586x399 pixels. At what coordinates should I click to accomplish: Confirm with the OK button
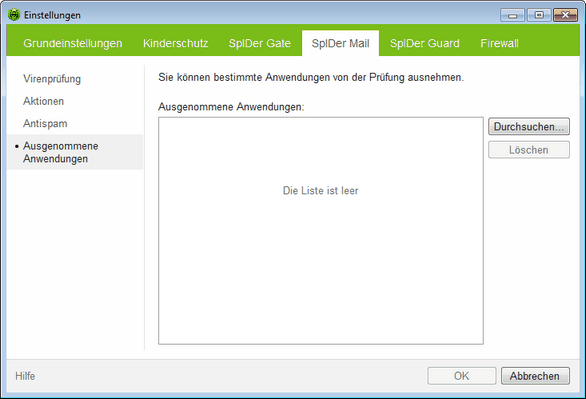pos(462,376)
